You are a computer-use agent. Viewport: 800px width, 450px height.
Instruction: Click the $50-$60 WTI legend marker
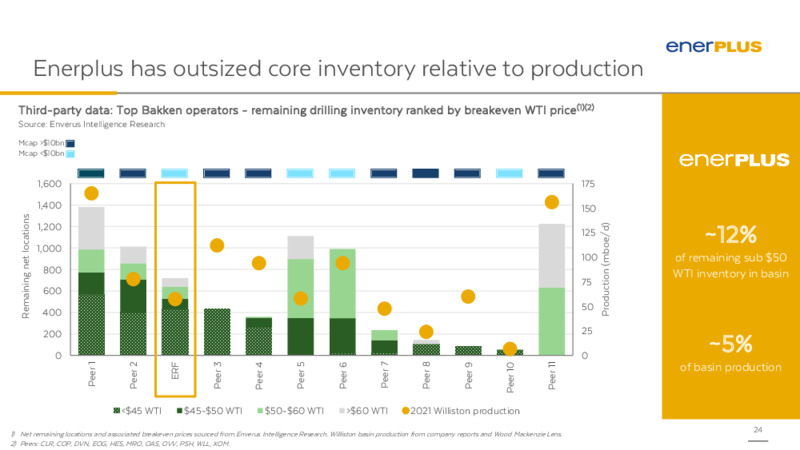(260, 411)
